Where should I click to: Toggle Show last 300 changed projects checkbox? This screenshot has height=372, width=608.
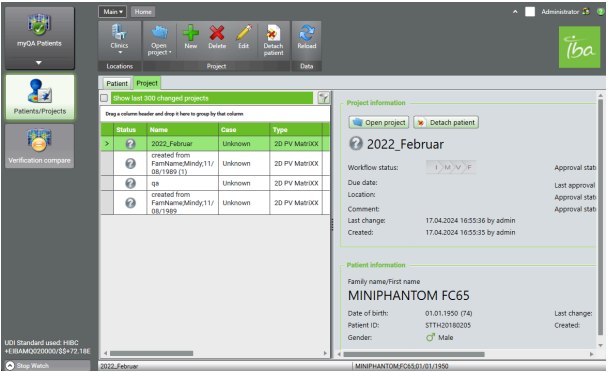pos(104,98)
